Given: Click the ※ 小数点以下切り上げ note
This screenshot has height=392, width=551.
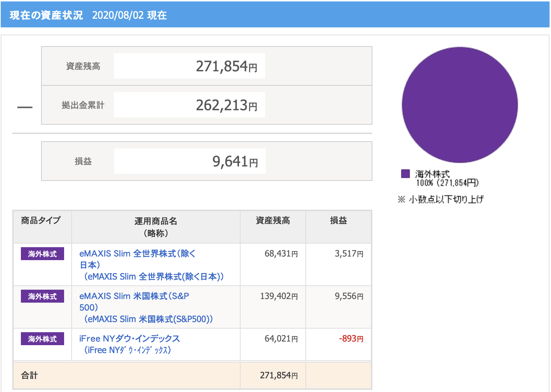Looking at the screenshot, I should pos(440,199).
